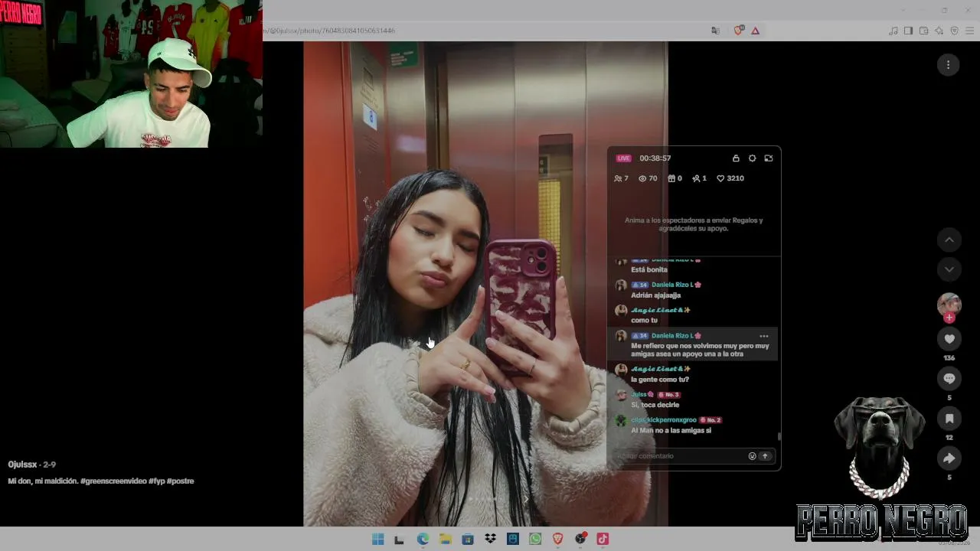This screenshot has height=551, width=980.
Task: Click the viewers count icon showing 7
Action: (621, 178)
